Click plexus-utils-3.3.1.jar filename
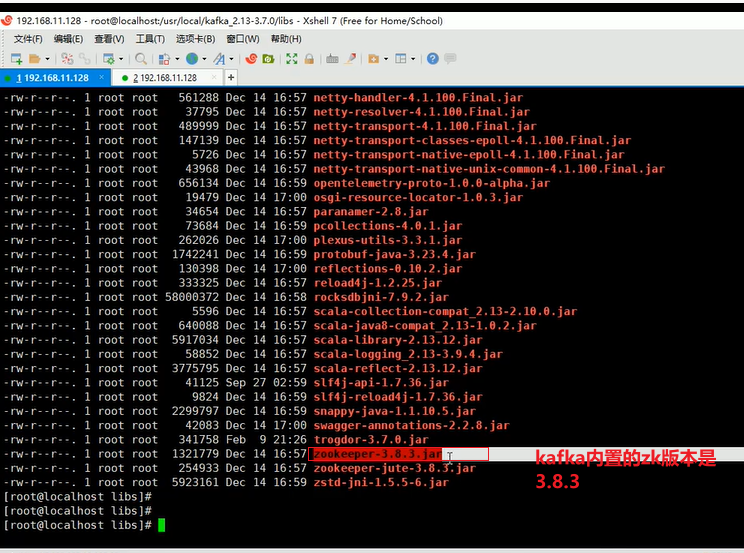Screen dimensions: 744x553 388,240
